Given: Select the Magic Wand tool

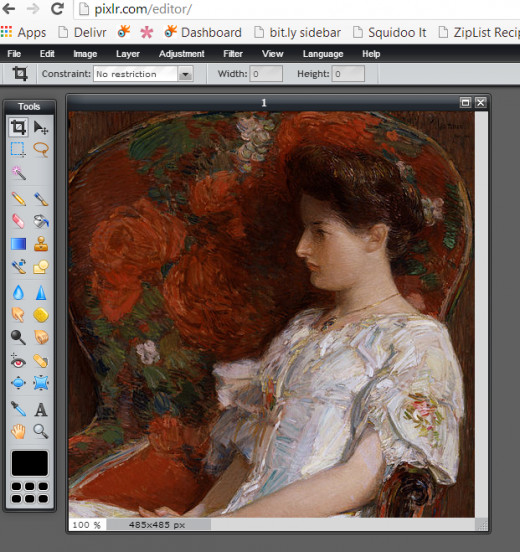Looking at the screenshot, I should [18, 173].
